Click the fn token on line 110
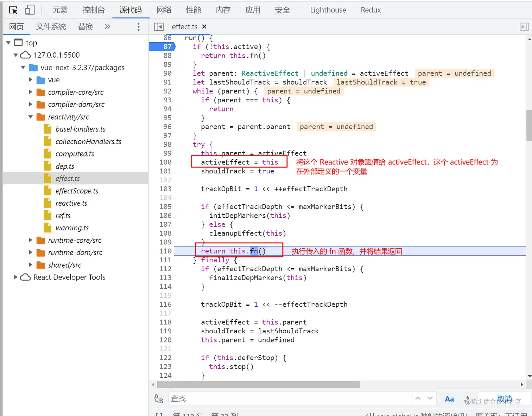 click(x=254, y=251)
